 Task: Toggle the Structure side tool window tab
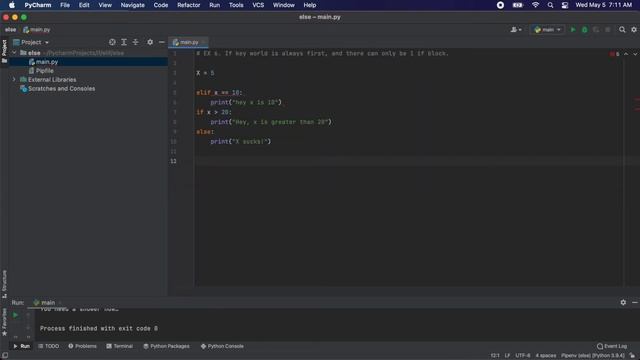4,284
